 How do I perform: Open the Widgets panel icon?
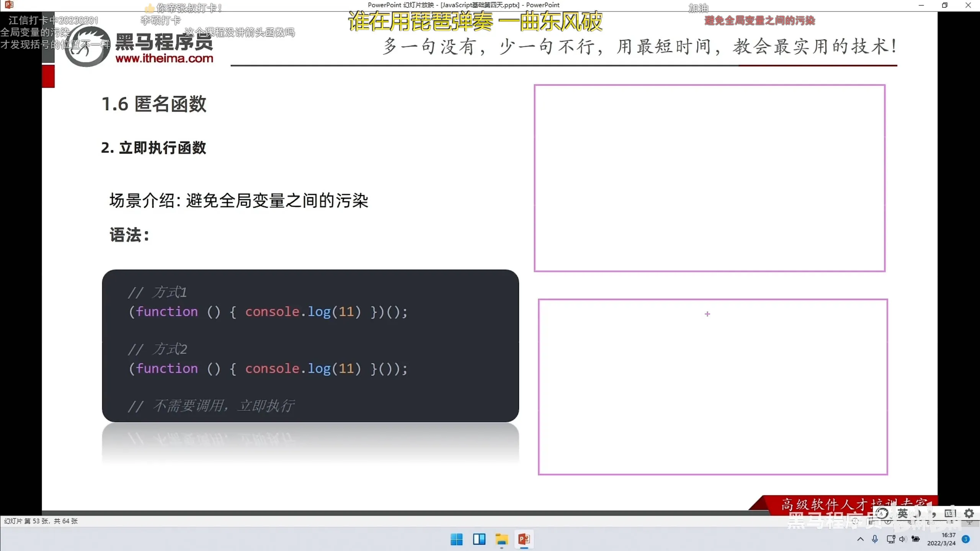(479, 539)
